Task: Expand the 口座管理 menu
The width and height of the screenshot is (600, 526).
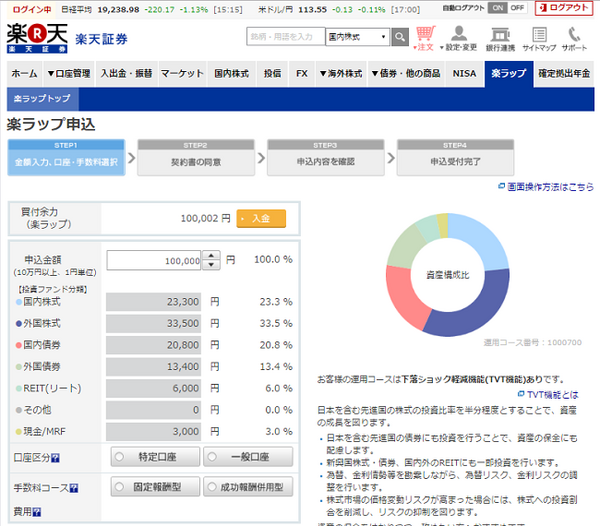Action: (69, 74)
